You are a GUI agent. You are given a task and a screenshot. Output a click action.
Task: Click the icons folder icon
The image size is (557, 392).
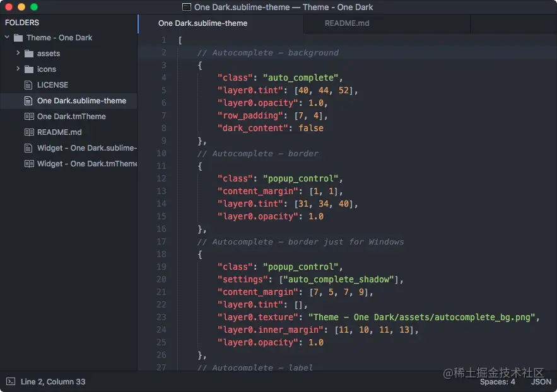29,69
